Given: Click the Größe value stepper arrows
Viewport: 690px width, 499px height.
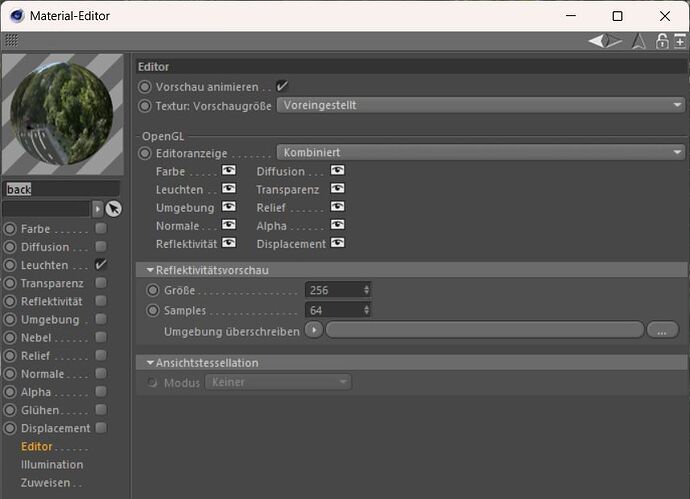Looking at the screenshot, I should 367,290.
